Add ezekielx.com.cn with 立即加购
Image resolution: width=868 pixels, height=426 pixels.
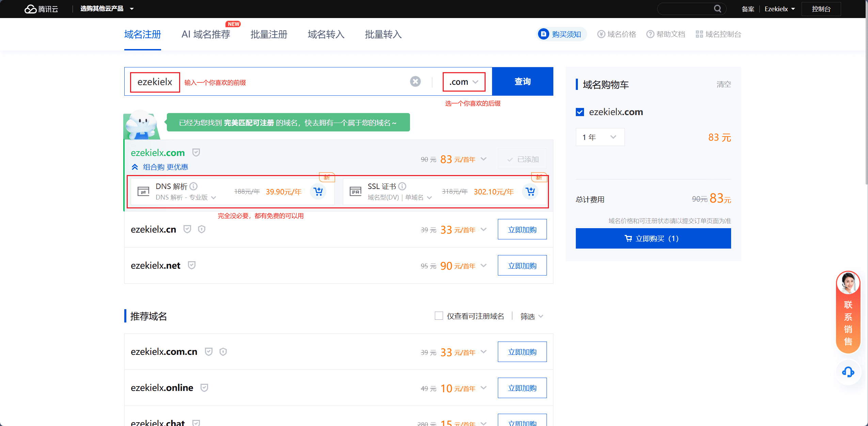522,352
